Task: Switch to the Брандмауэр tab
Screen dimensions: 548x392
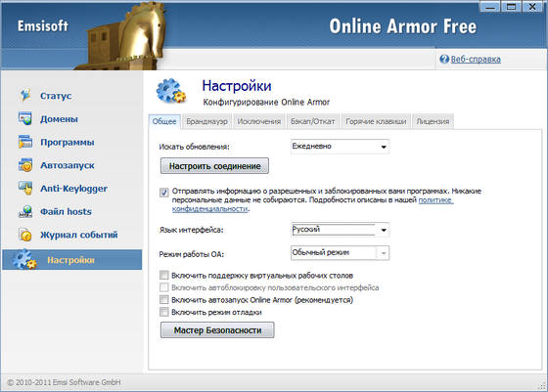Action: (206, 121)
